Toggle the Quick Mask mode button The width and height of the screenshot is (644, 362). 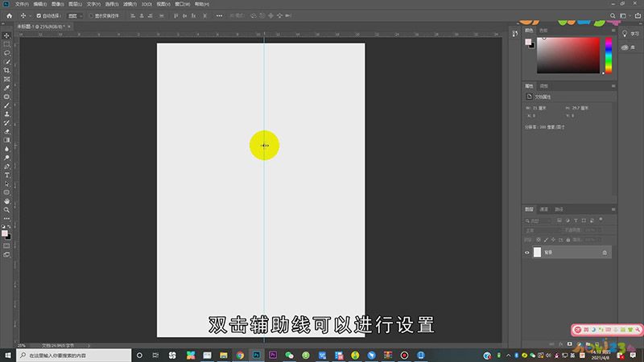[6, 246]
